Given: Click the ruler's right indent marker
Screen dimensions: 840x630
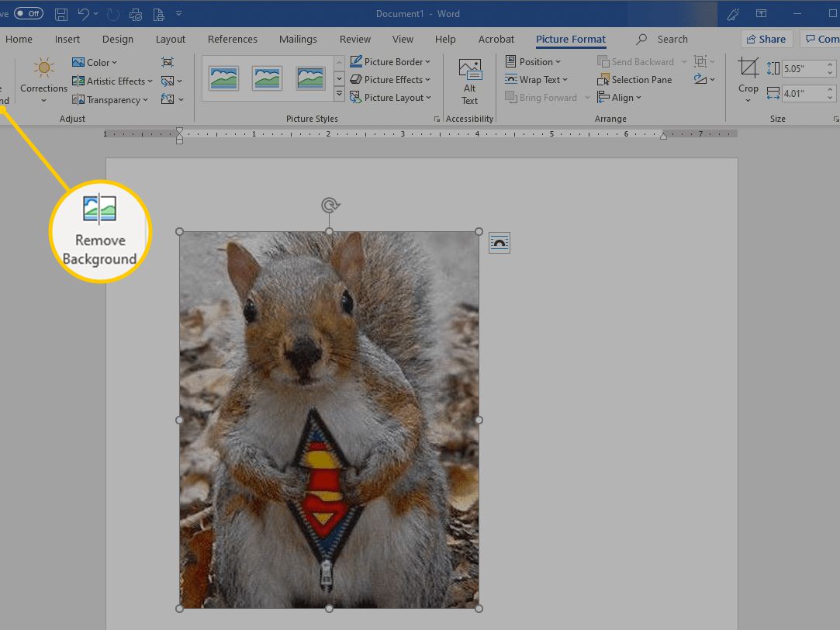Looking at the screenshot, I should [663, 136].
